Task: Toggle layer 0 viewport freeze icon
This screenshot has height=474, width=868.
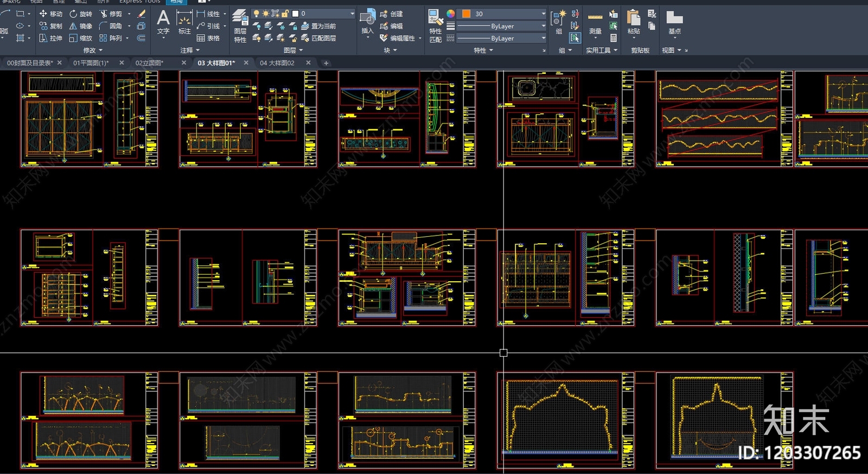Action: point(275,14)
